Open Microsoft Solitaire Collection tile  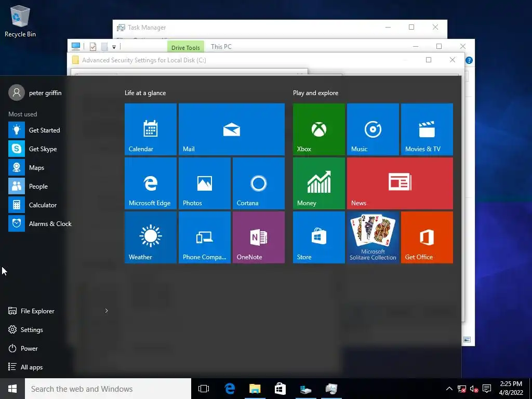click(x=373, y=237)
